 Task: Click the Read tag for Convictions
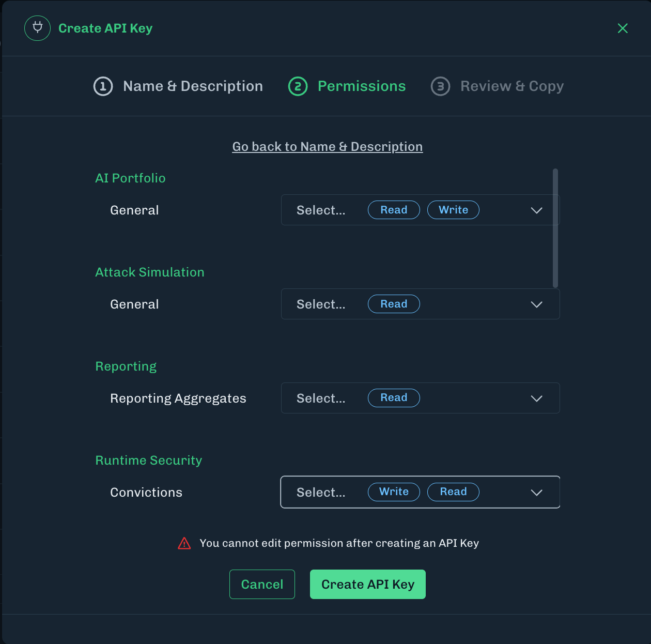453,492
